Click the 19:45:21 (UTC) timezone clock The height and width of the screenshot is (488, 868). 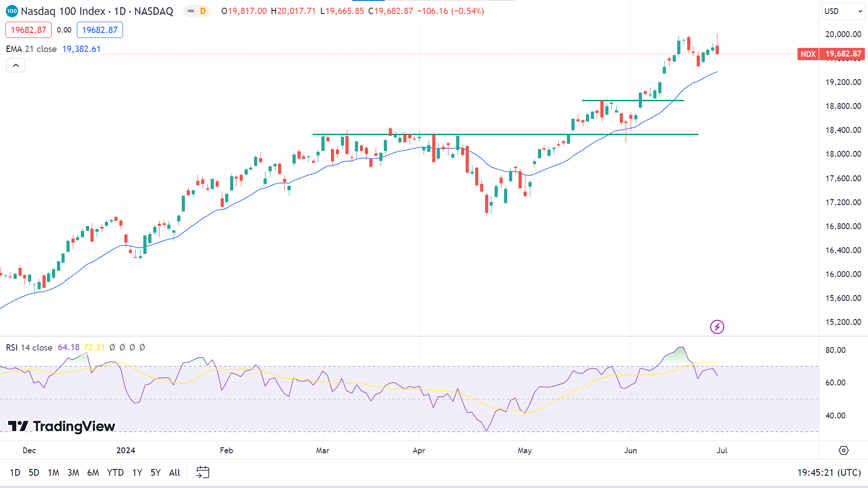point(829,473)
